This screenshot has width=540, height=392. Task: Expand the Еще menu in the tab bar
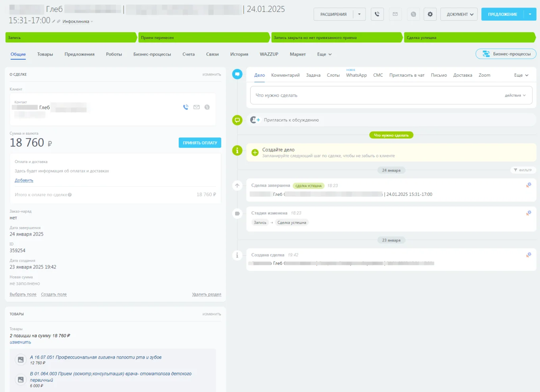point(324,54)
